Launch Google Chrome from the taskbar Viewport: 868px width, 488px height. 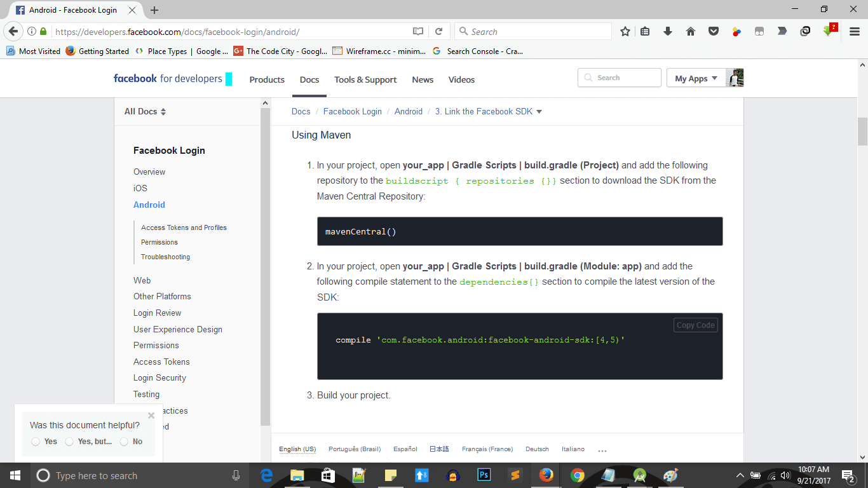coord(577,475)
